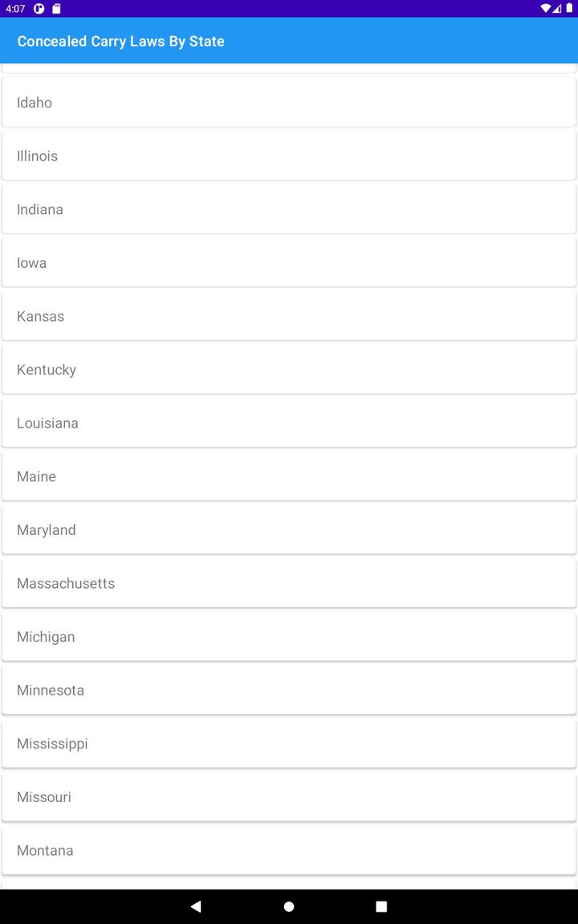Open recent apps with square button

[381, 906]
